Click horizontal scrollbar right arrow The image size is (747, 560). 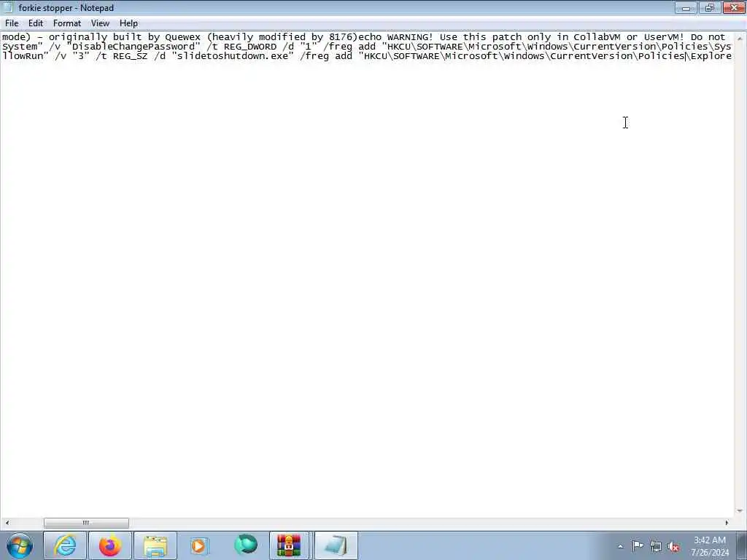click(727, 523)
